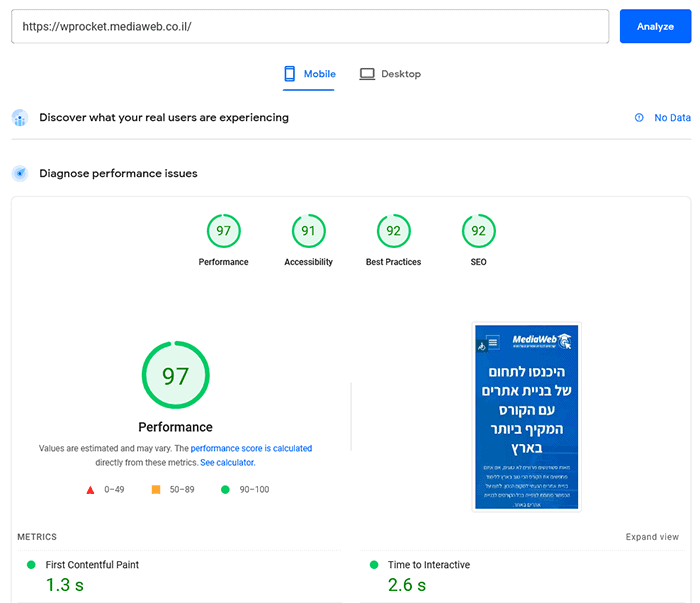700x603 pixels.
Task: Click the hamburger menu in screenshot preview
Action: click(x=493, y=342)
